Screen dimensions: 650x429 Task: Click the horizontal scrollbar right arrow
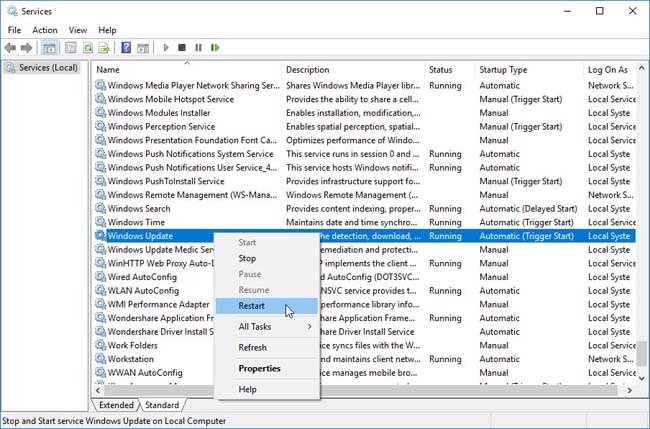pyautogui.click(x=629, y=390)
